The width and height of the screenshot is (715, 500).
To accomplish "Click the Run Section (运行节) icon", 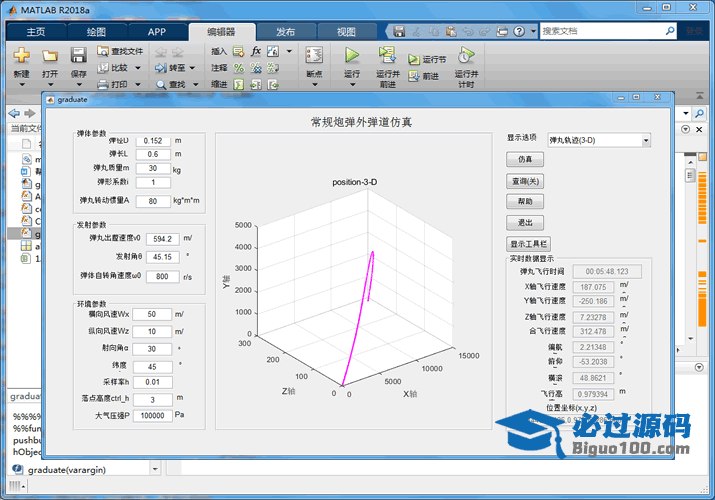I will point(414,60).
